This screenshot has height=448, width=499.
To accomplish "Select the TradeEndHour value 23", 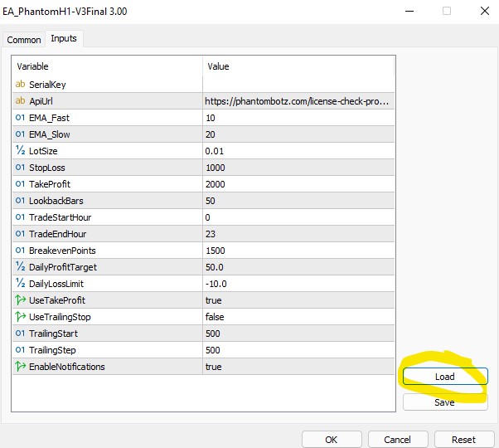I will pyautogui.click(x=298, y=234).
